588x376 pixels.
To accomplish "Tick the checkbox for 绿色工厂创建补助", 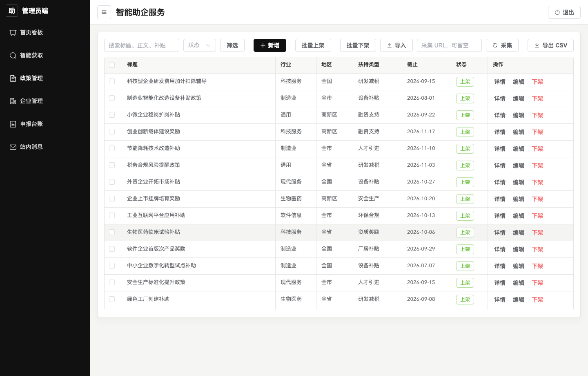I will tap(112, 299).
